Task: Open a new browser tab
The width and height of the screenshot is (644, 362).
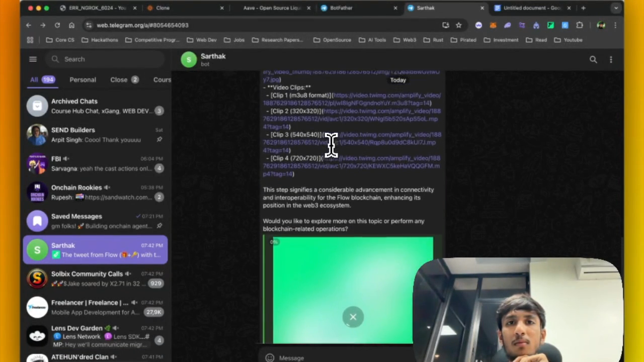Action: click(x=583, y=8)
